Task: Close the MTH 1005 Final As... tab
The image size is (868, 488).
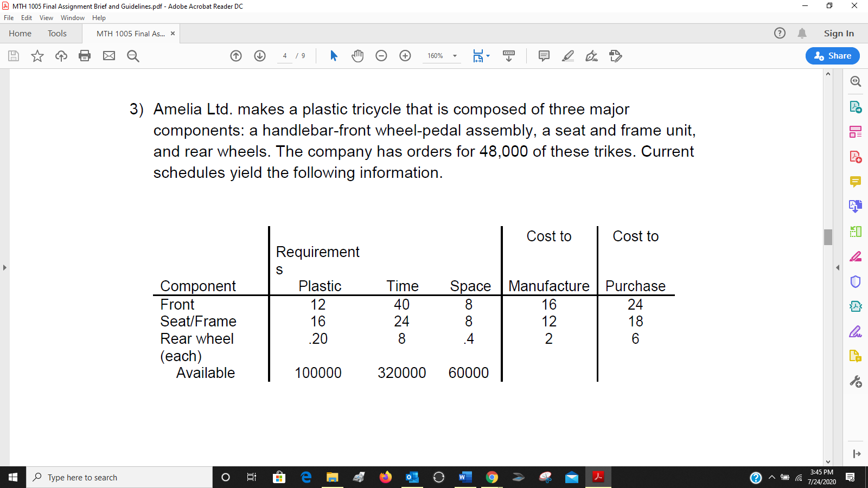Action: tap(173, 34)
